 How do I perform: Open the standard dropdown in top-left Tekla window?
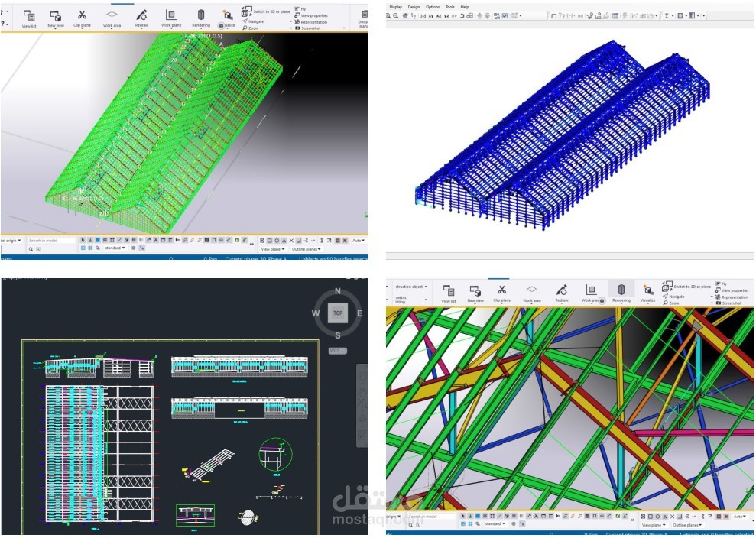(x=115, y=248)
